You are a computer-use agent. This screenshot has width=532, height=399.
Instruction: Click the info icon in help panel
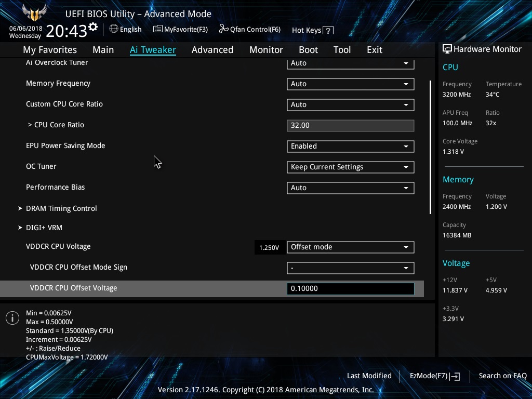click(x=12, y=318)
